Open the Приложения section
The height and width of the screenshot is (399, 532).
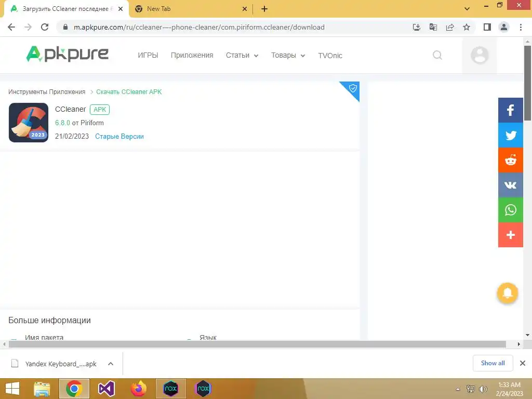(x=192, y=55)
